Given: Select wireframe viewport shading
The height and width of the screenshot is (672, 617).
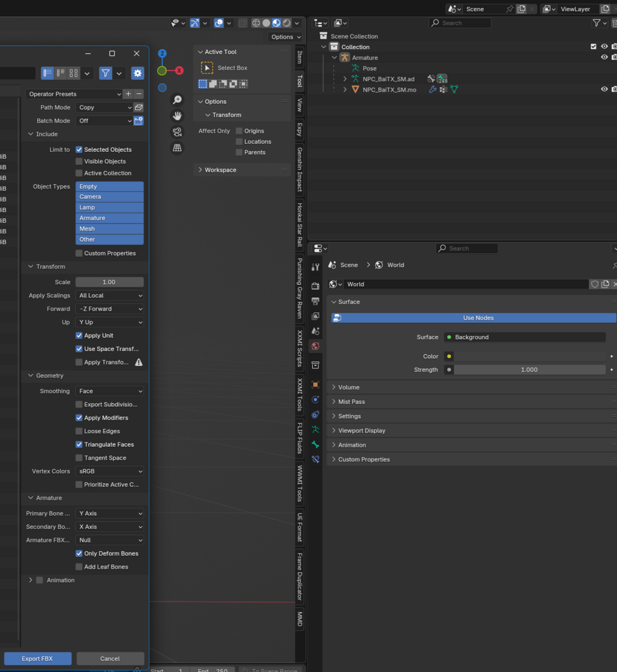Looking at the screenshot, I should (x=256, y=23).
